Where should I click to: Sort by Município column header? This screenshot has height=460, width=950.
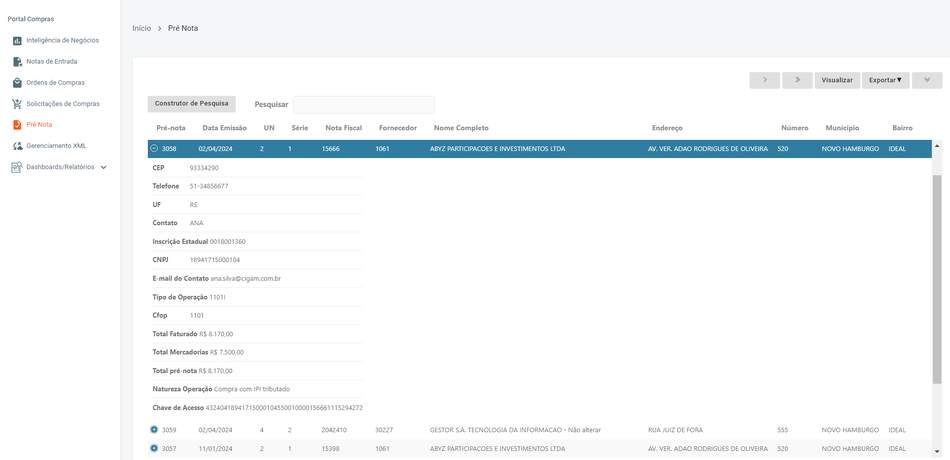[x=842, y=128]
